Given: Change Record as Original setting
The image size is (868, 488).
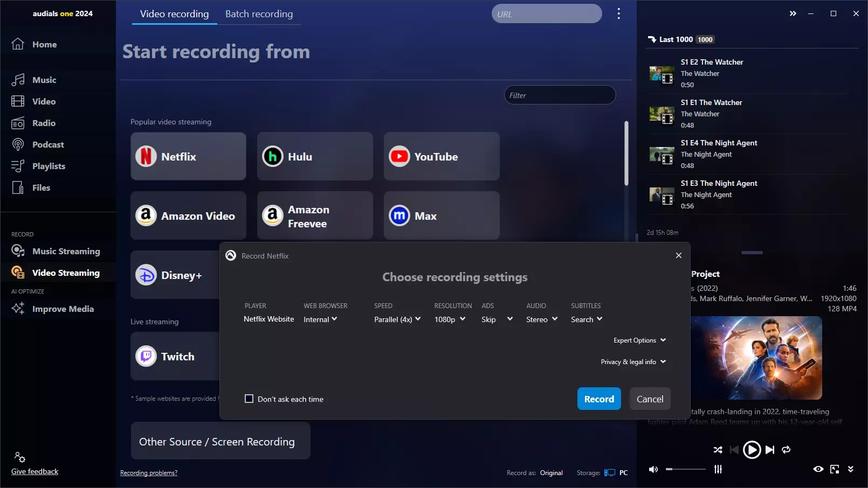Looking at the screenshot, I should [551, 473].
